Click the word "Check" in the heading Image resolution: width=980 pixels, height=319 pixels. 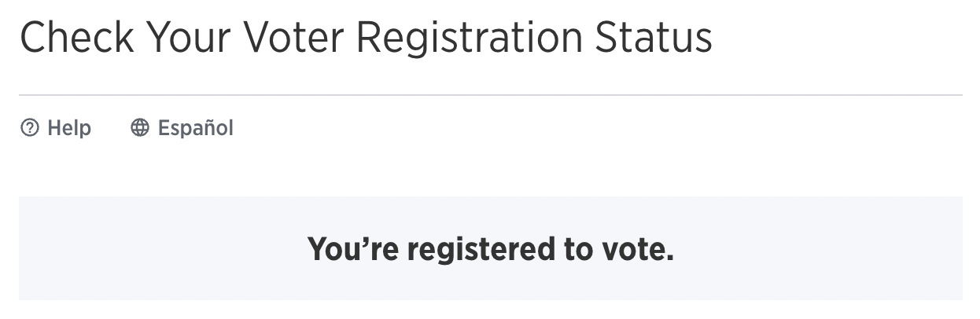[x=76, y=37]
